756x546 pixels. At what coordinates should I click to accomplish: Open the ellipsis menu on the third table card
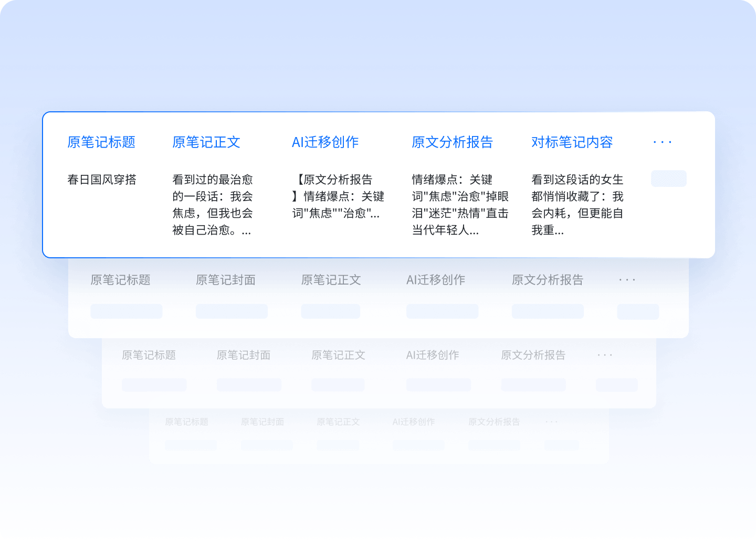605,355
